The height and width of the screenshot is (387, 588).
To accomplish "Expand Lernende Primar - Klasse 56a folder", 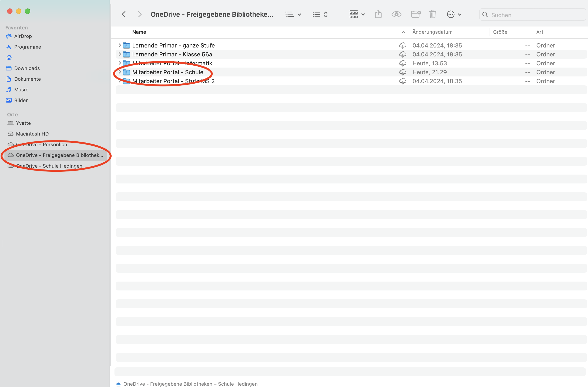I will click(x=120, y=54).
